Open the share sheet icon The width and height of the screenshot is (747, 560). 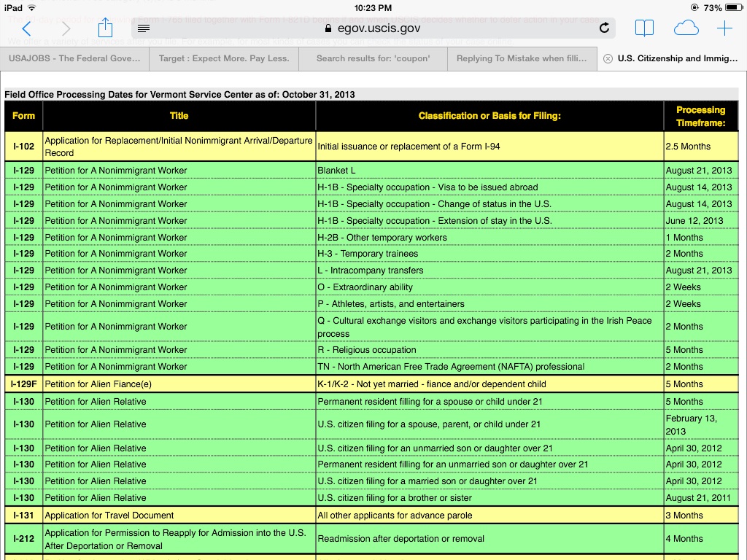click(x=105, y=28)
